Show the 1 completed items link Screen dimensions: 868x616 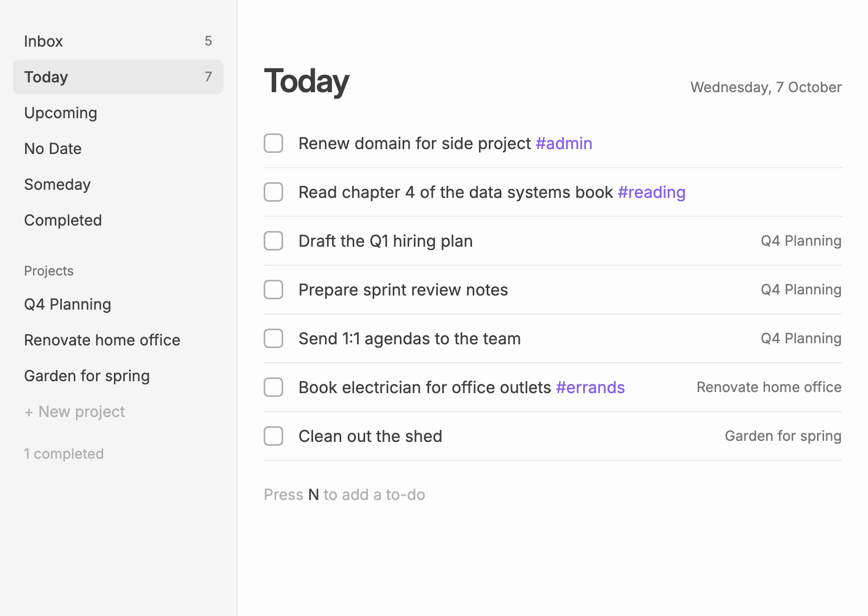(64, 454)
